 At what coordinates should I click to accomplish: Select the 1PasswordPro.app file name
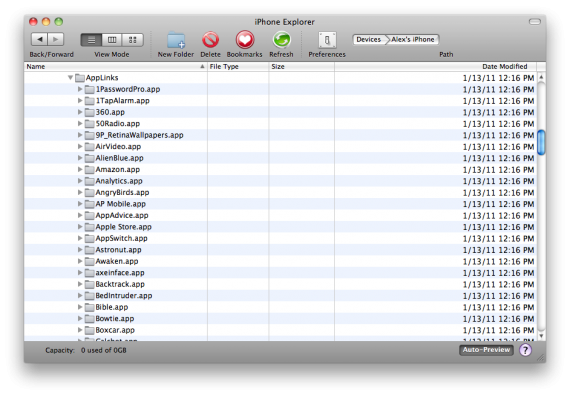(128, 89)
